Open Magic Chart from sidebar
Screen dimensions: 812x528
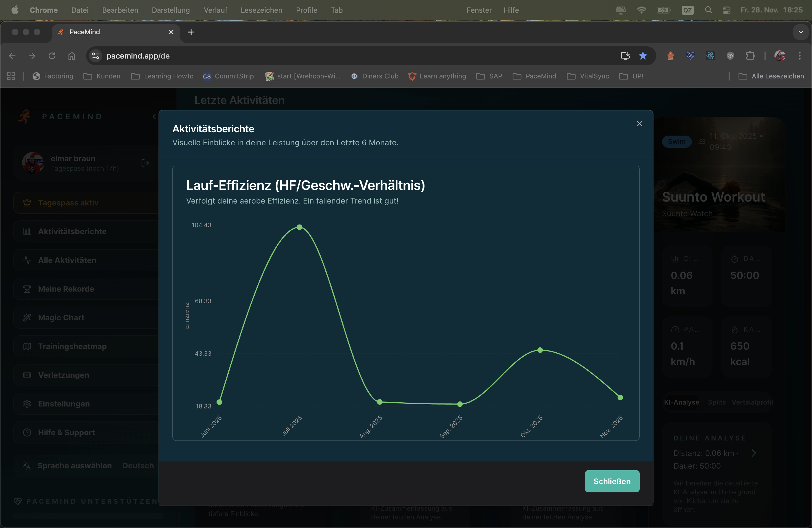pyautogui.click(x=61, y=318)
